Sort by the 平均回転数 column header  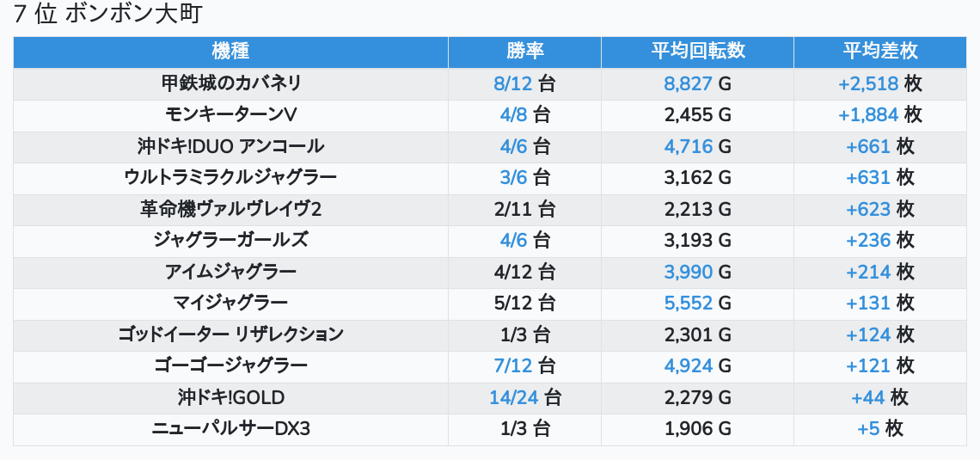[x=697, y=52]
